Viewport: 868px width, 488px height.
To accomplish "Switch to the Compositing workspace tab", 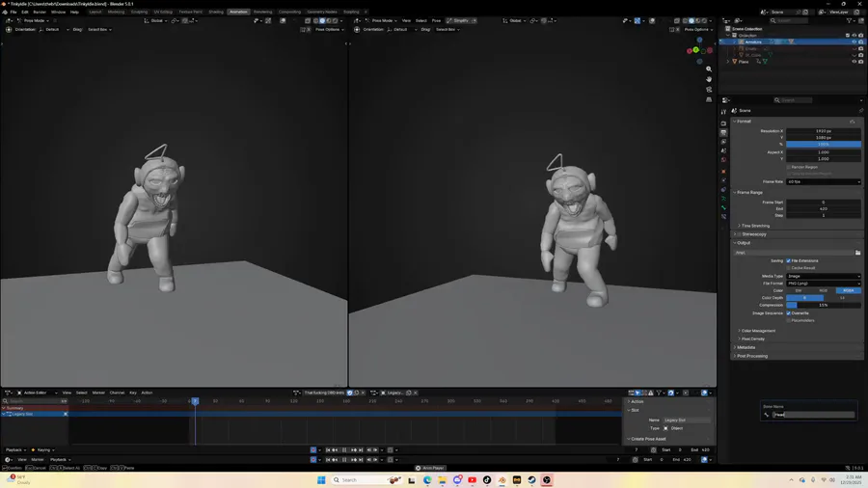I will (x=289, y=12).
